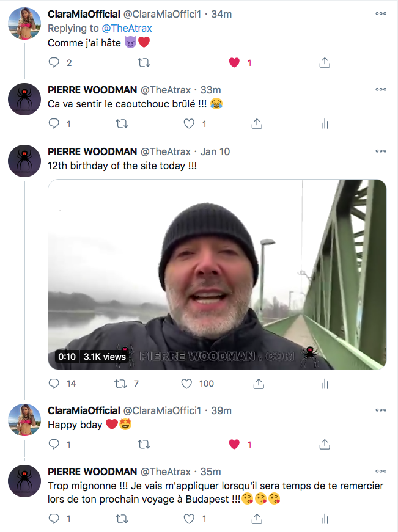Open more options on the "Comme j'ai hâte" tweet
The image size is (398, 532).
381,14
